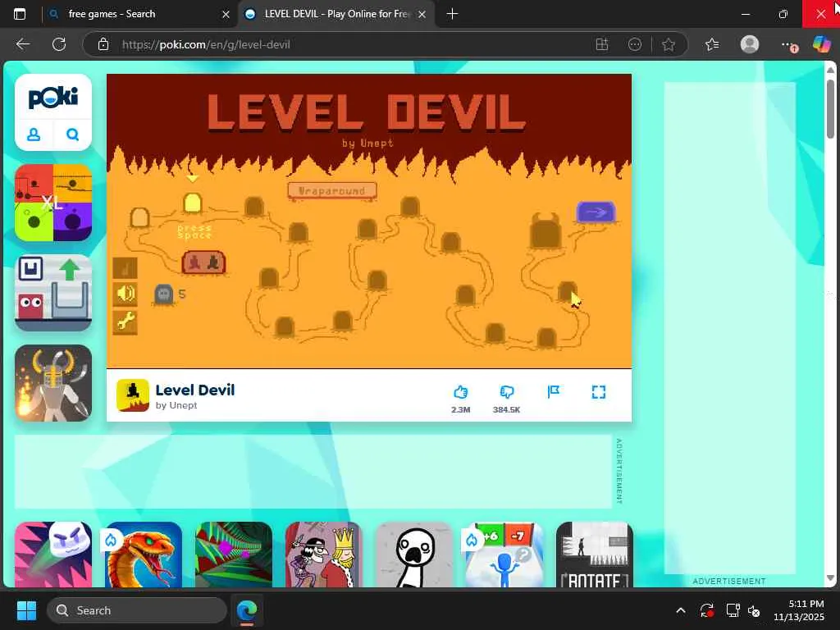Image resolution: width=840 pixels, height=630 pixels.
Task: Open the orange snake game thumbnail
Action: tap(144, 555)
